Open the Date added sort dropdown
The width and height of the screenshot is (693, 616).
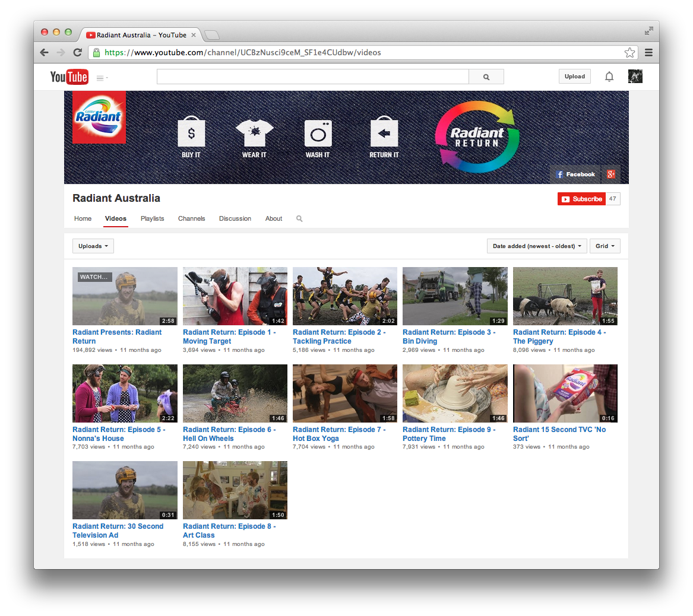click(537, 246)
